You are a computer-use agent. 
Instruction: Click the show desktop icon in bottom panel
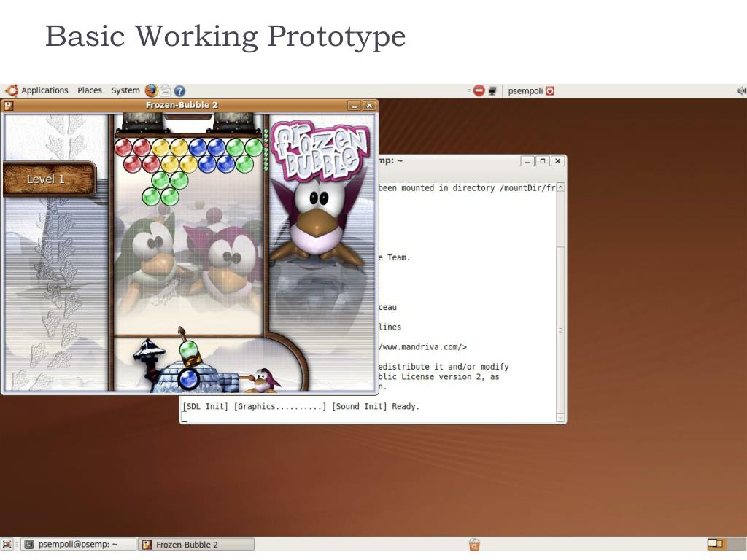(7, 544)
